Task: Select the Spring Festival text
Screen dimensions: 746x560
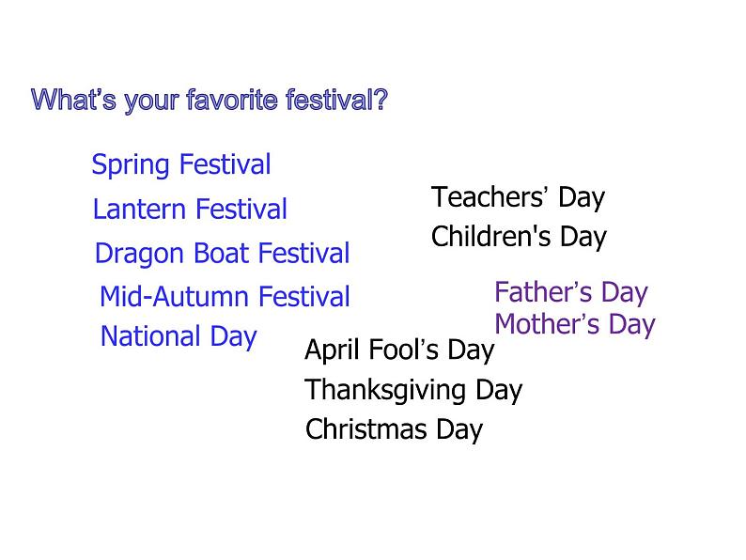Action: 181,165
